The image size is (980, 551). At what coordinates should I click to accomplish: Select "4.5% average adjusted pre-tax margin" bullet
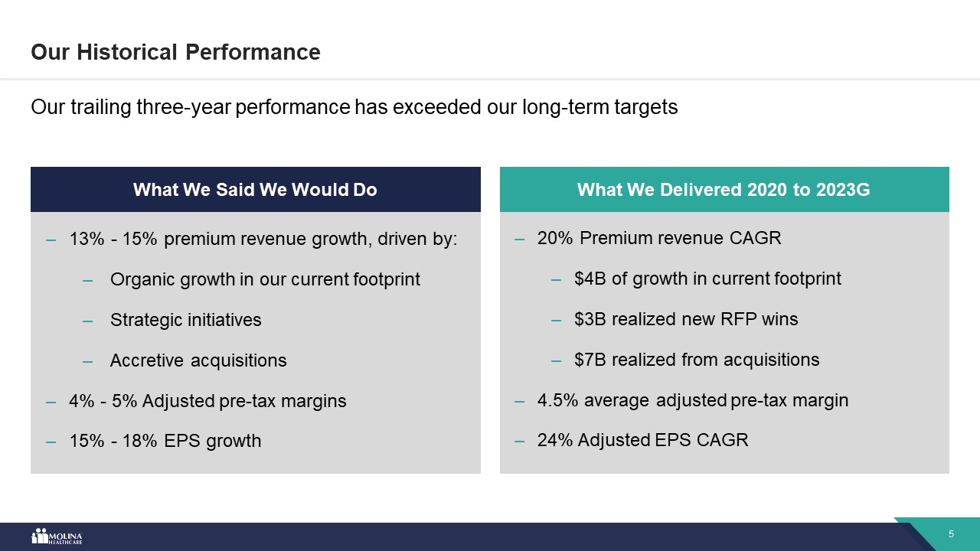692,400
